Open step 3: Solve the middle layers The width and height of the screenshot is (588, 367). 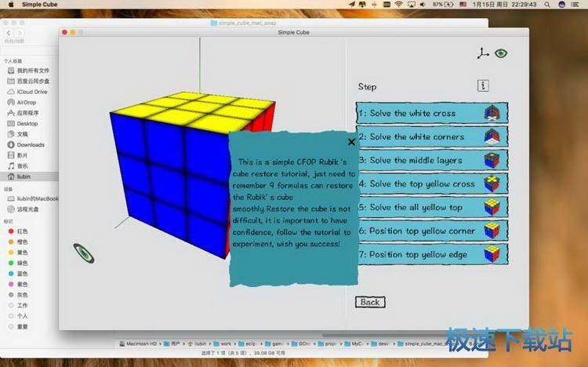[x=419, y=160]
